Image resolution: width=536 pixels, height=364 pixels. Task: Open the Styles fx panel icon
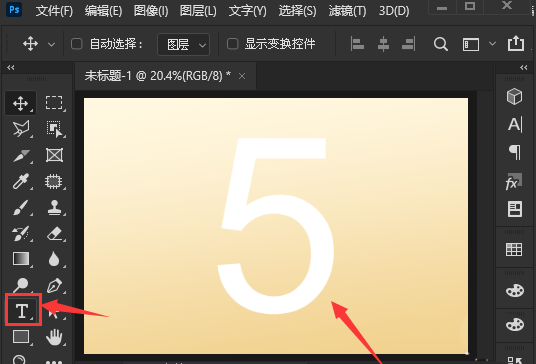coord(513,181)
